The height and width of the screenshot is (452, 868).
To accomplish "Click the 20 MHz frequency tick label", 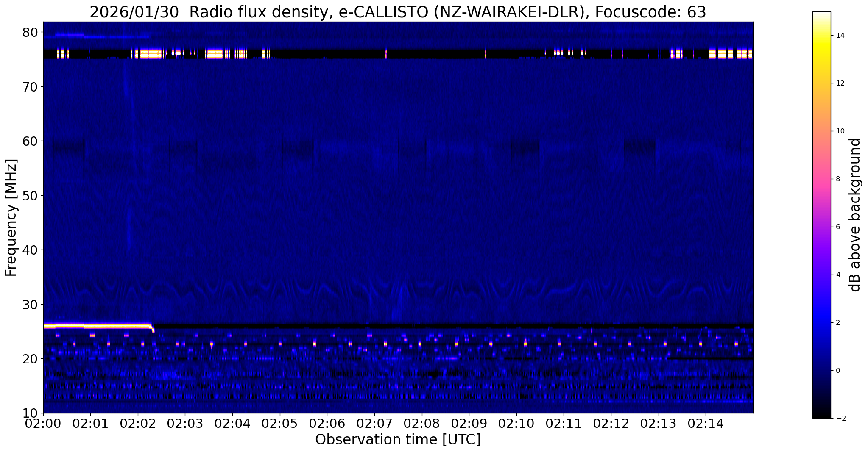I will (x=30, y=359).
